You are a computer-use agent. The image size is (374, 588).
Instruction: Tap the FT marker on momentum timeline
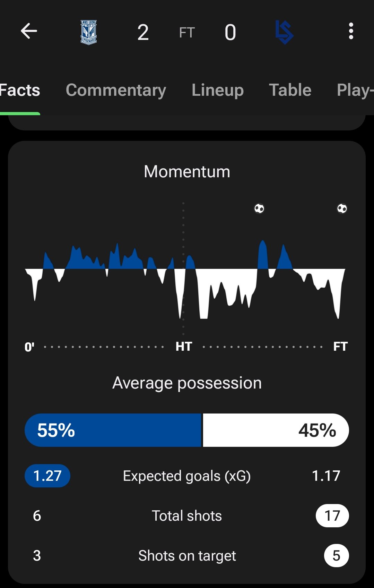(x=340, y=347)
